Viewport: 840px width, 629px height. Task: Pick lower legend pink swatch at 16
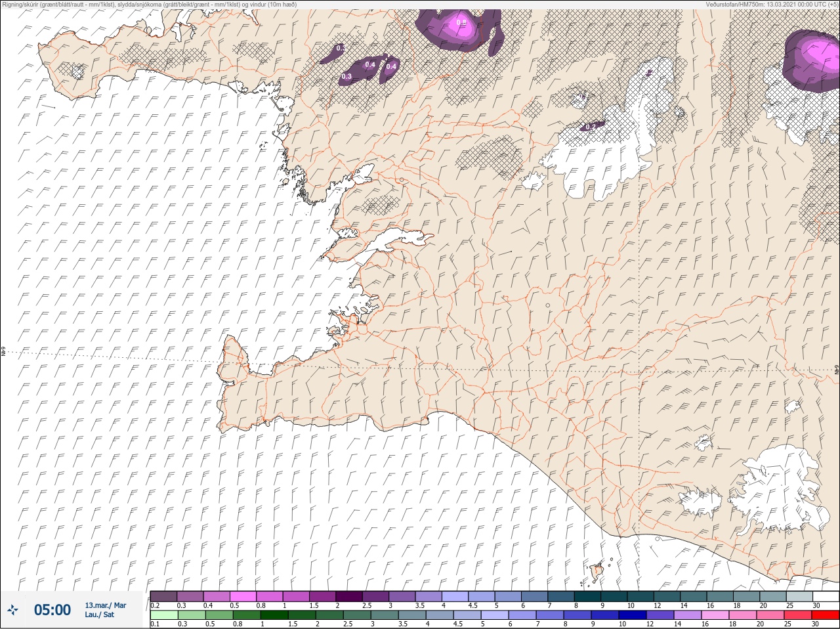pos(716,615)
